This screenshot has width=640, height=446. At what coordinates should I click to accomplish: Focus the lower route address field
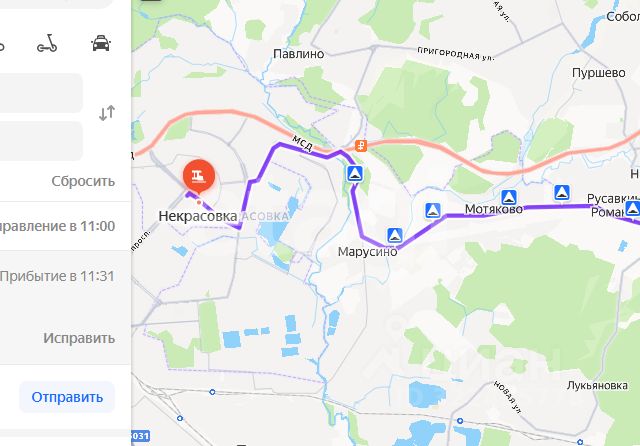click(41, 141)
